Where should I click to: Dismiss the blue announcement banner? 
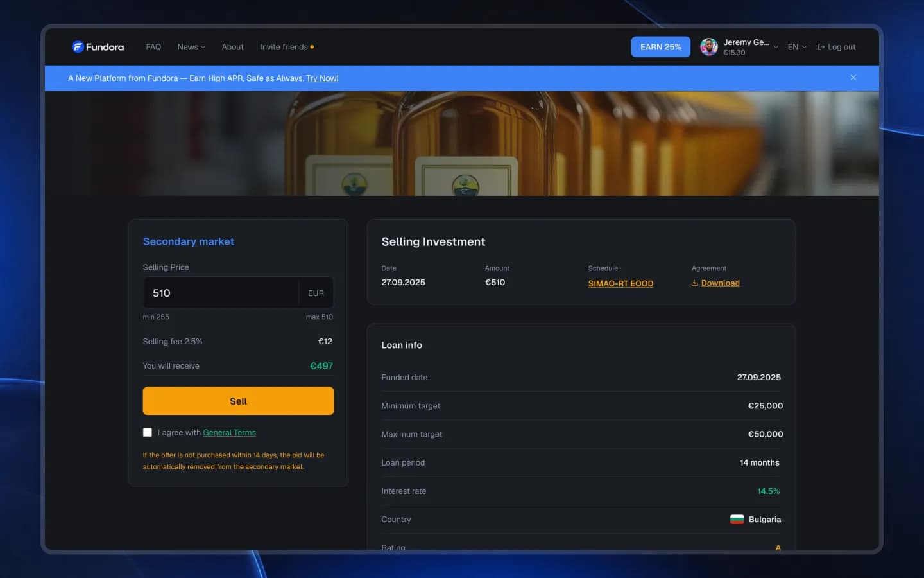pyautogui.click(x=853, y=78)
